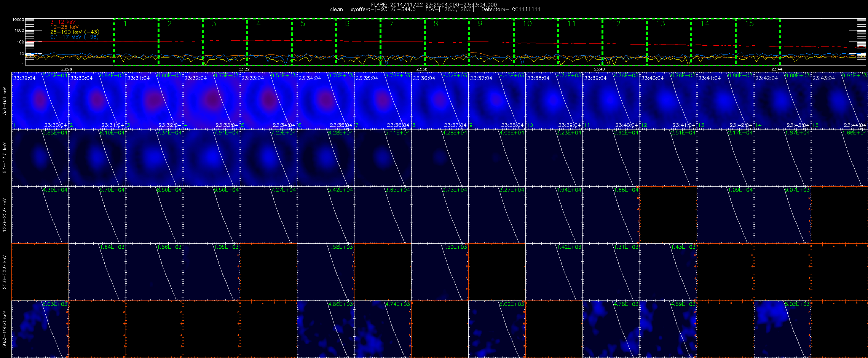868x358 pixels.
Task: Open the 50-100 keV image labeled 4.74E+03
Action: pos(383,329)
